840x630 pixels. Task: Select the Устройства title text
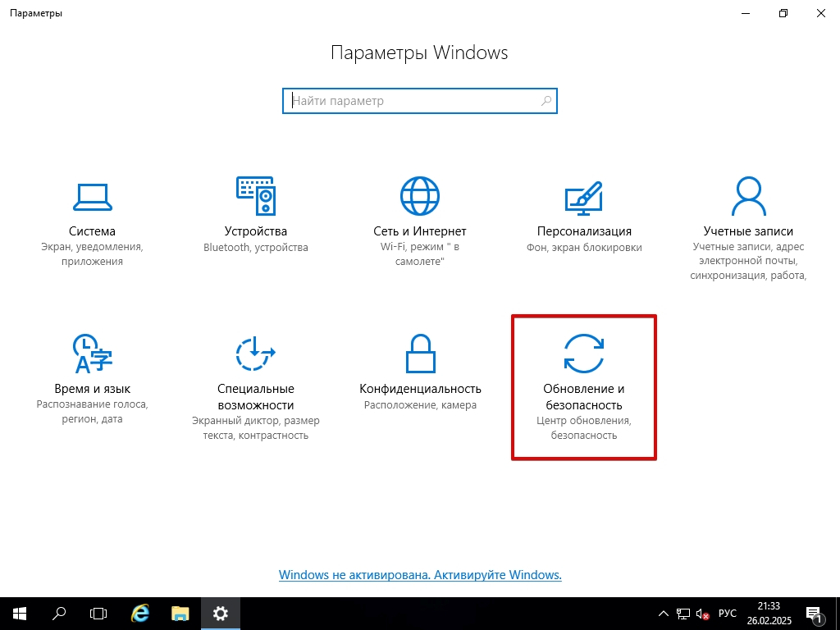coord(256,231)
